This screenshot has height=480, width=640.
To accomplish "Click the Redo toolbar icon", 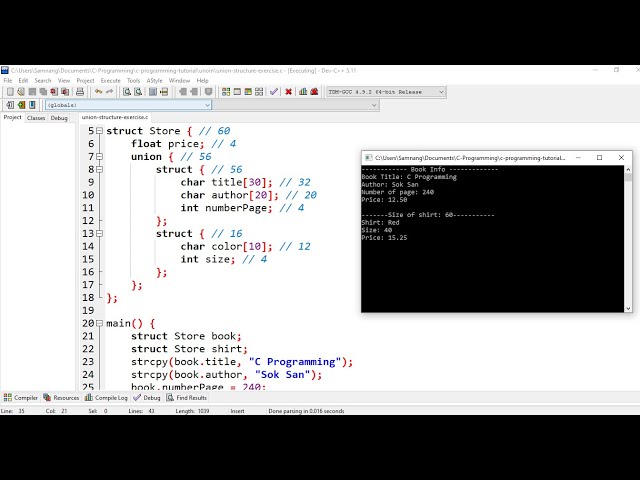I will click(x=109, y=92).
